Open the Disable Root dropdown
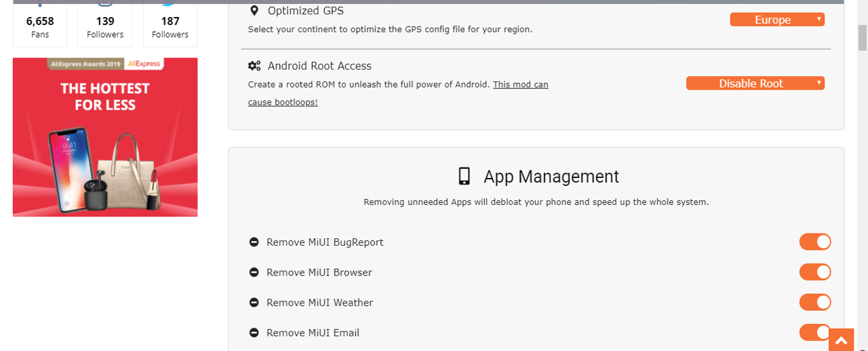The image size is (868, 351). (755, 84)
